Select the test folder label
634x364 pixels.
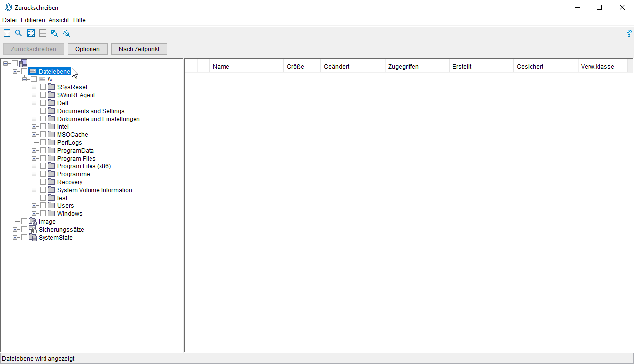click(x=62, y=198)
